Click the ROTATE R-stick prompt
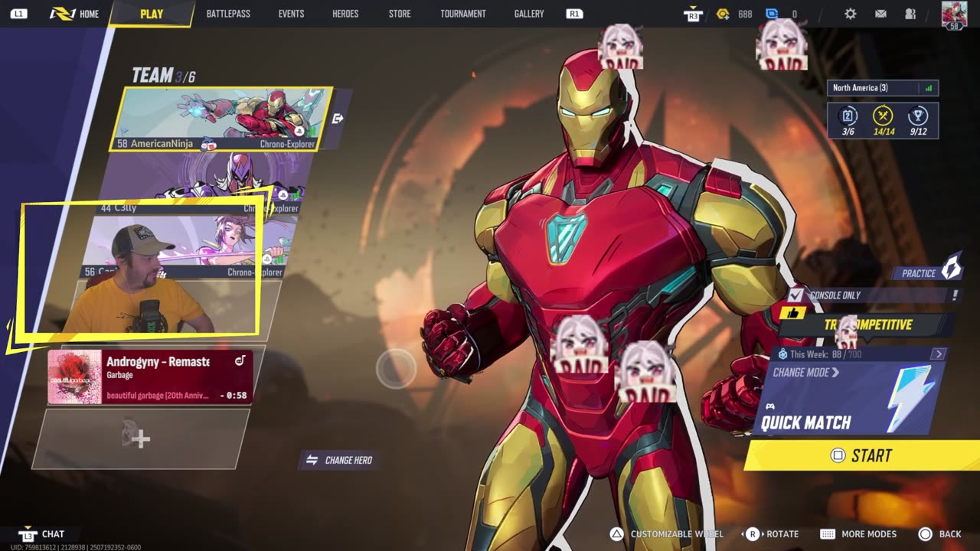 coord(773,534)
